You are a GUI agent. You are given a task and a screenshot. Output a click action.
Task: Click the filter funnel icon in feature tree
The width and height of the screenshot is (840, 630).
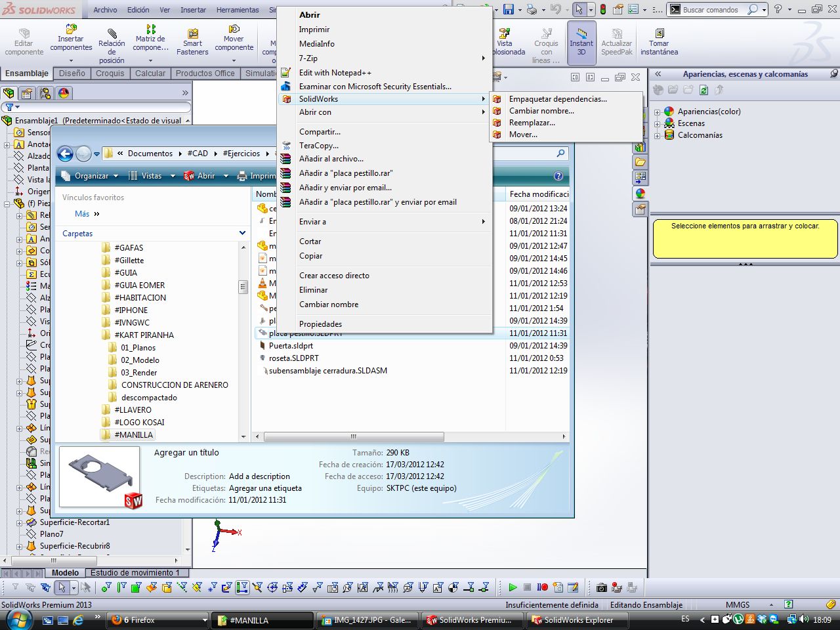9,107
